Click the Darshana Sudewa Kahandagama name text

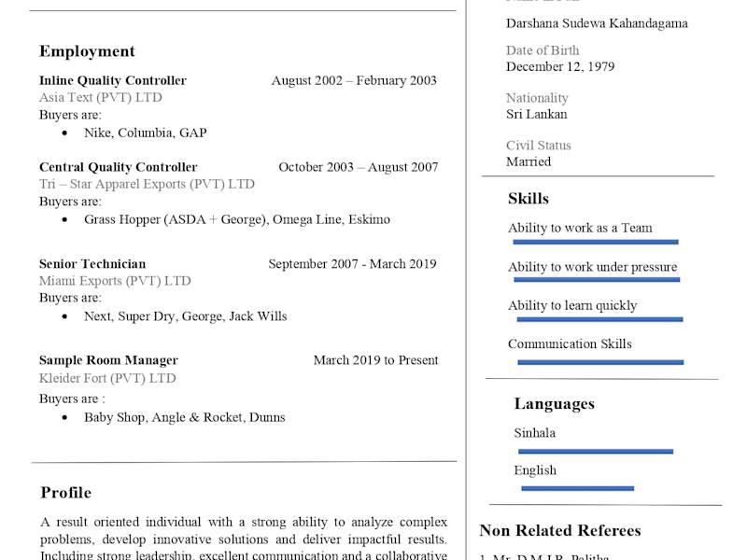point(597,23)
